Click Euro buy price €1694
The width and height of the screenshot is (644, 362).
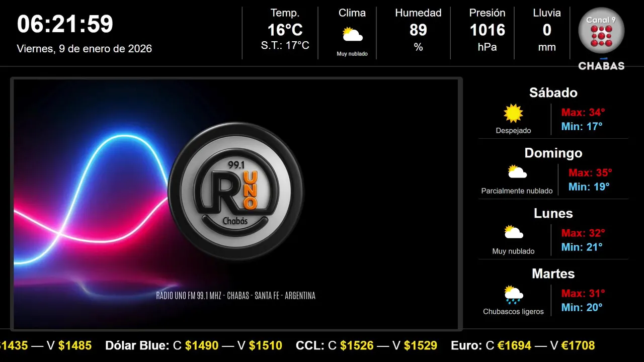click(x=514, y=345)
